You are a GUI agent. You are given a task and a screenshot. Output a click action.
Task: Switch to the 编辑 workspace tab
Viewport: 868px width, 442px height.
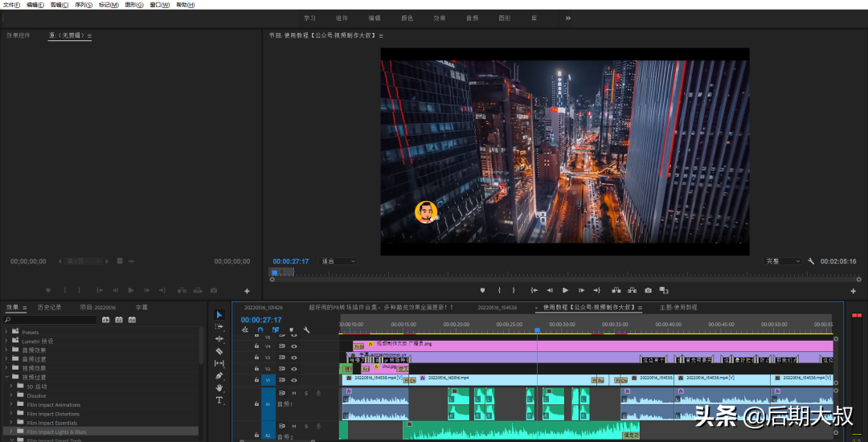click(x=375, y=18)
